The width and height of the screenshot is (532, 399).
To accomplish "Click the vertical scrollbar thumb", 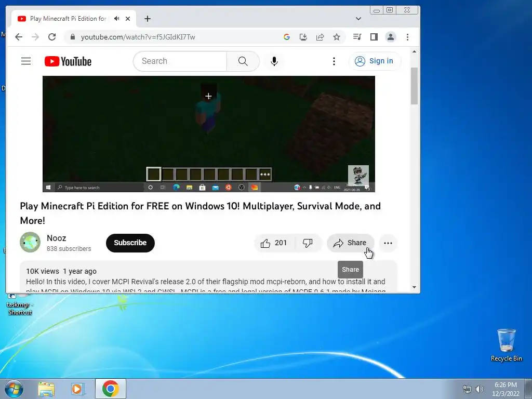I will coord(414,86).
